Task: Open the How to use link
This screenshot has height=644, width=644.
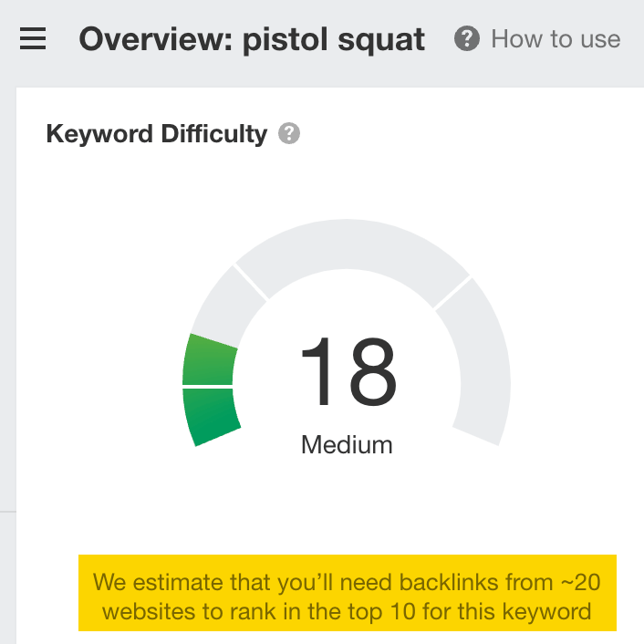Action: point(556,39)
